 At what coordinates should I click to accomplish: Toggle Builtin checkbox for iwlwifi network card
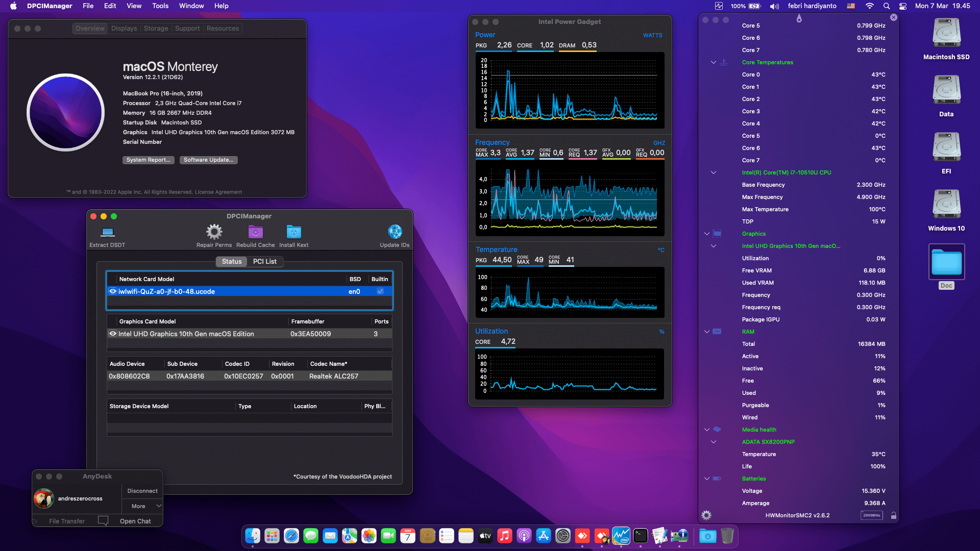click(380, 291)
